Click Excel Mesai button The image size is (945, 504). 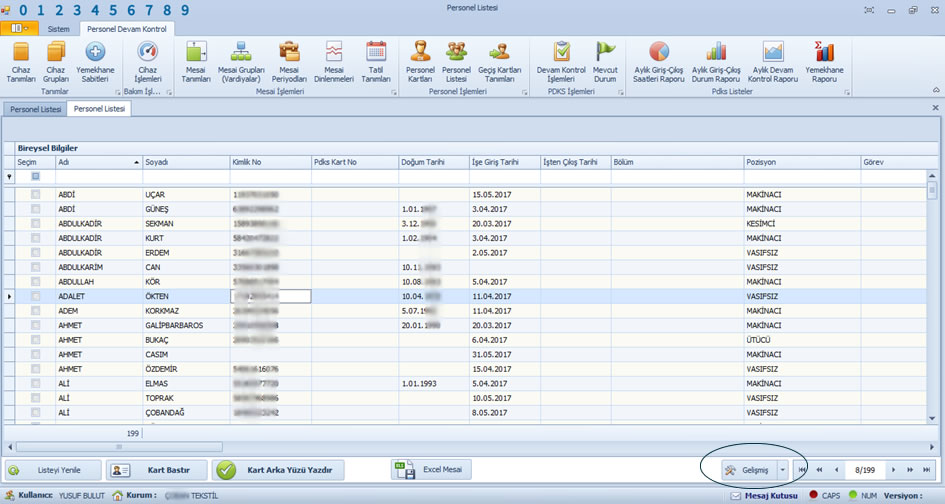pyautogui.click(x=431, y=470)
